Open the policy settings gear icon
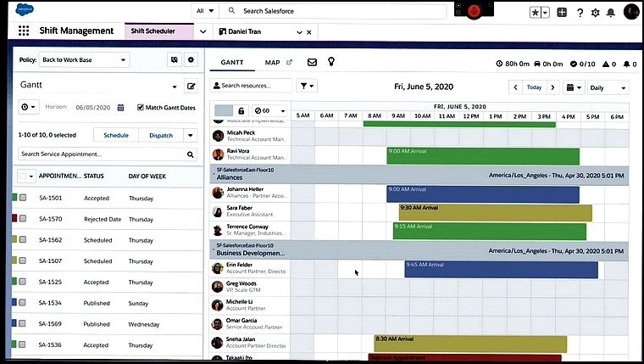 191,59
